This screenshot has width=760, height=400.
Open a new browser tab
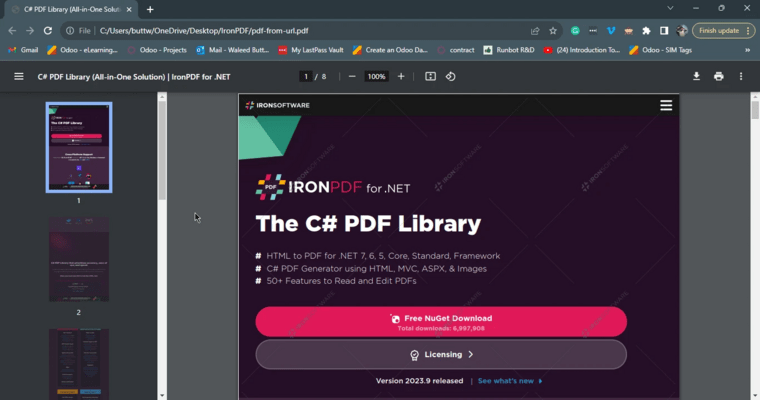(x=150, y=9)
